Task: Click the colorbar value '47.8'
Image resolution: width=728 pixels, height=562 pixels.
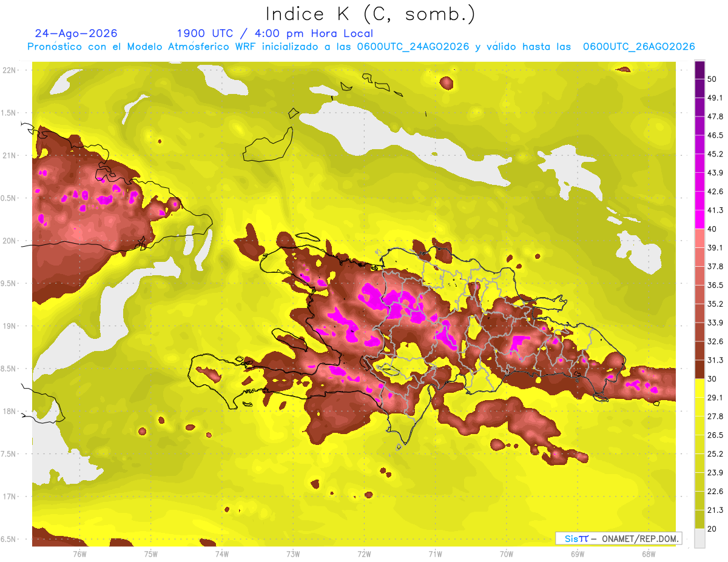Action: point(715,116)
